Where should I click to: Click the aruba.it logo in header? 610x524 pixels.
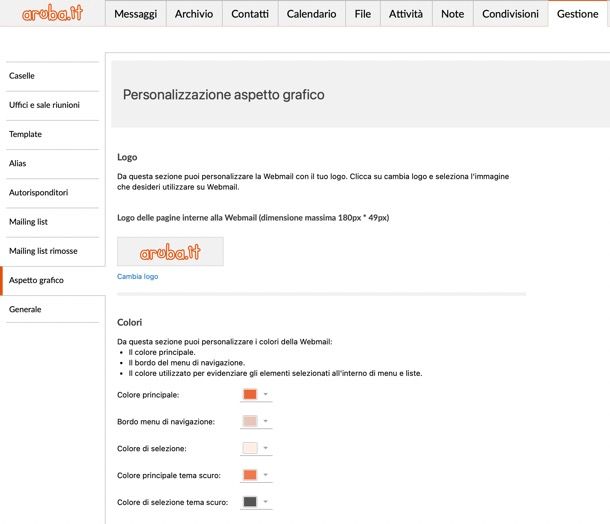tap(53, 13)
